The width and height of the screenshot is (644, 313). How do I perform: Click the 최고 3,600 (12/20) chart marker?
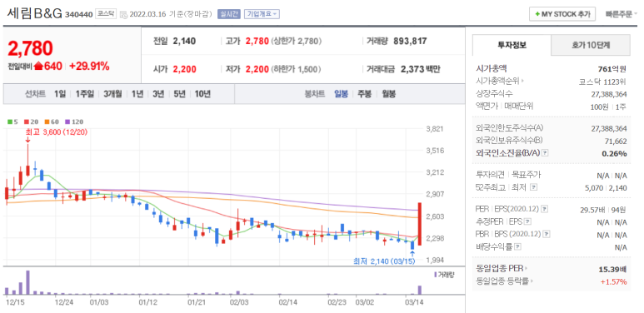pos(57,132)
